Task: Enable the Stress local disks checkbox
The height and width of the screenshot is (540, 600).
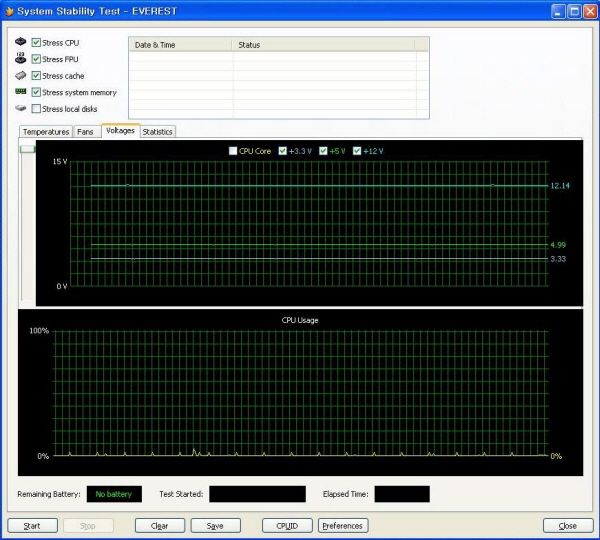Action: [x=36, y=109]
